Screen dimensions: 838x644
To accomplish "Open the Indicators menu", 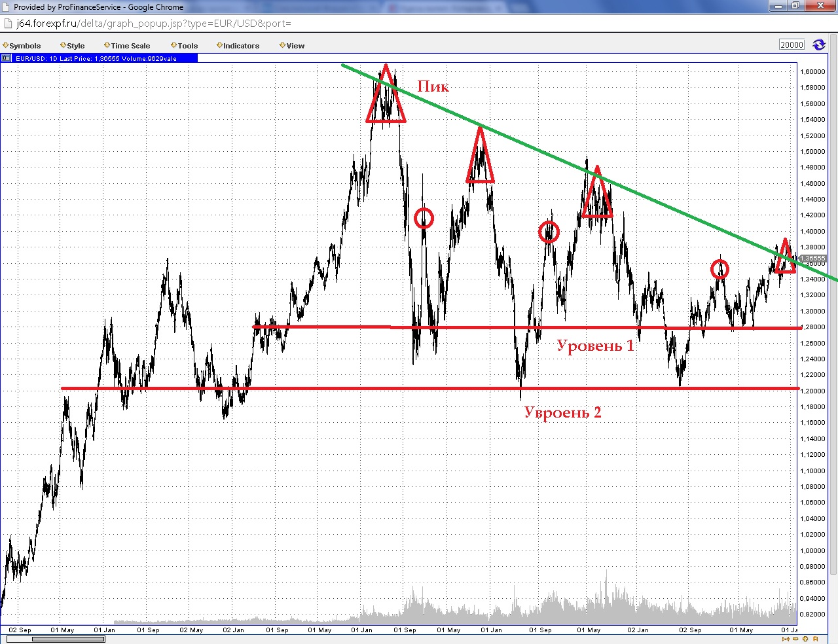I will [238, 46].
